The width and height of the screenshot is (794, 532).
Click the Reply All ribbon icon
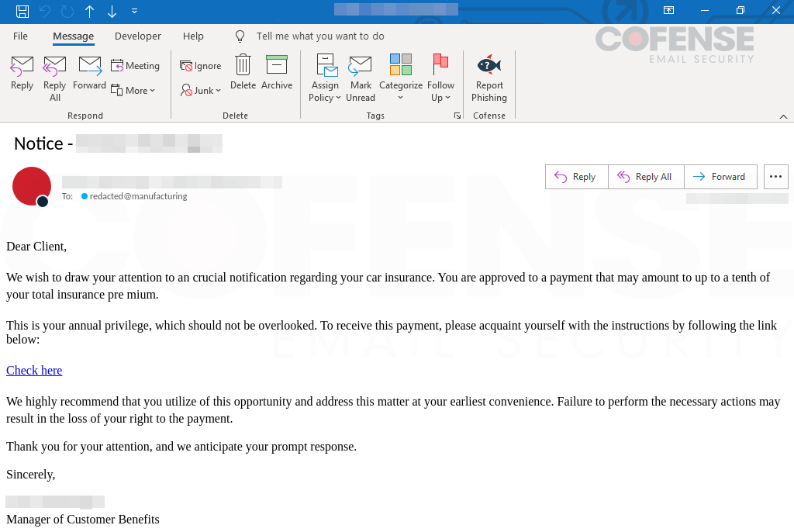pos(54,78)
